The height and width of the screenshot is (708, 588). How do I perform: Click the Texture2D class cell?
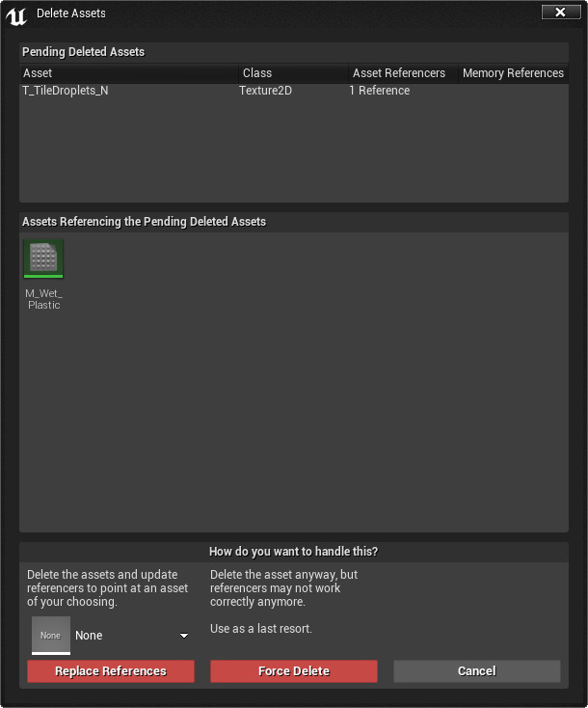[x=265, y=91]
